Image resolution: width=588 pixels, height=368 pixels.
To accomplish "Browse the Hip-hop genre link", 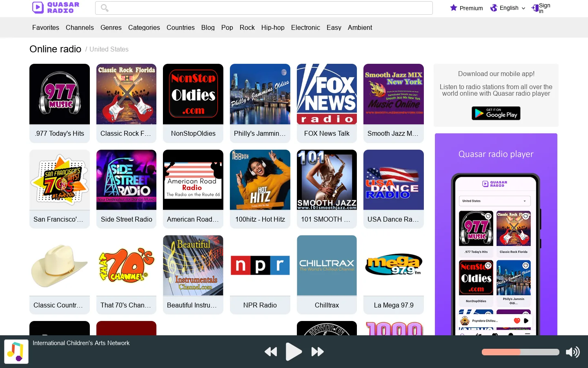I will pyautogui.click(x=273, y=27).
